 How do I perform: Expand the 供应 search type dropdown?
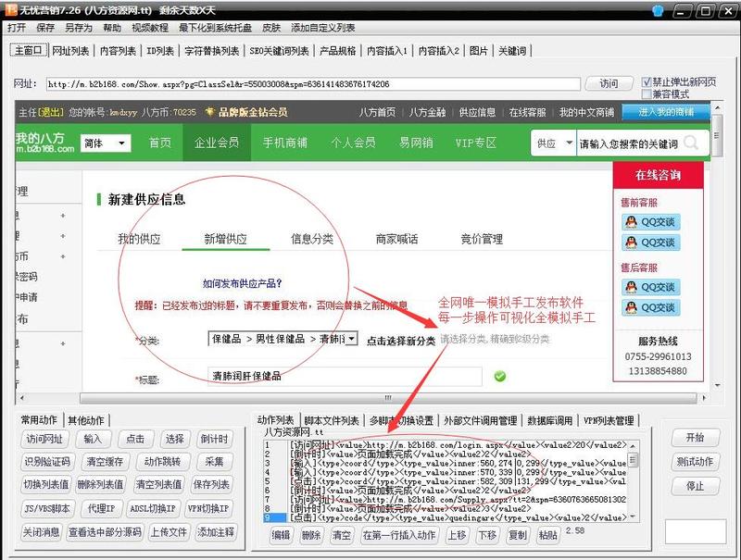pos(552,143)
